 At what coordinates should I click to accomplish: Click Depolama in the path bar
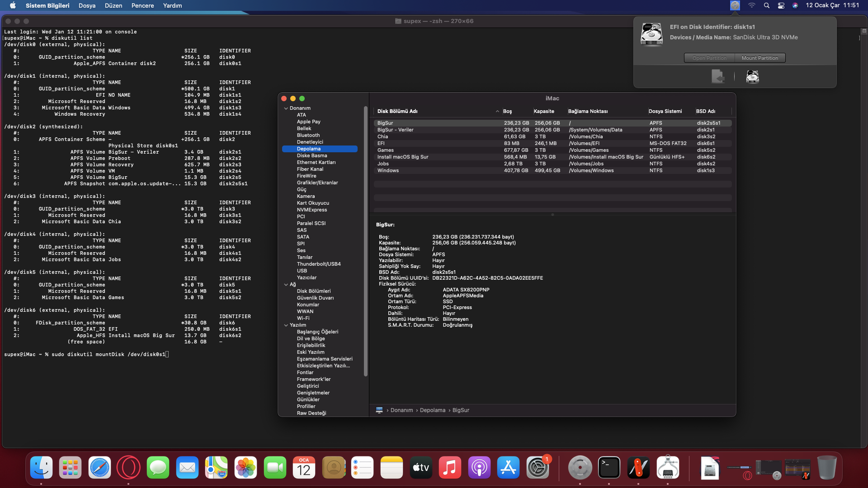[433, 410]
